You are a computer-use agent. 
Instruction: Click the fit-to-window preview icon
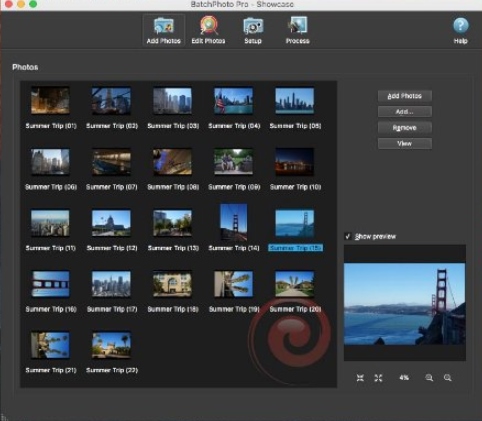(360, 378)
